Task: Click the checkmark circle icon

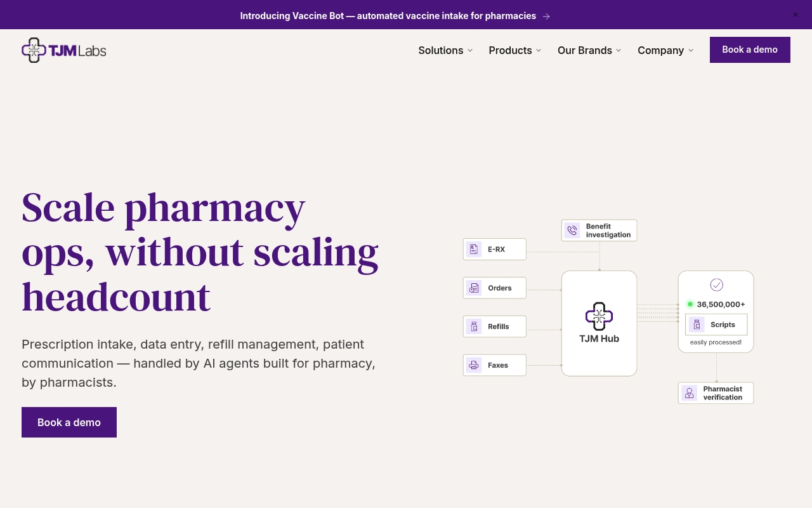Action: [716, 284]
